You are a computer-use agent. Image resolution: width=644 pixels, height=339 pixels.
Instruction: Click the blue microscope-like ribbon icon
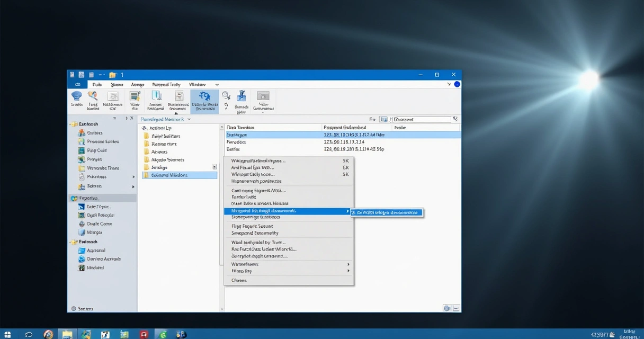coord(241,96)
